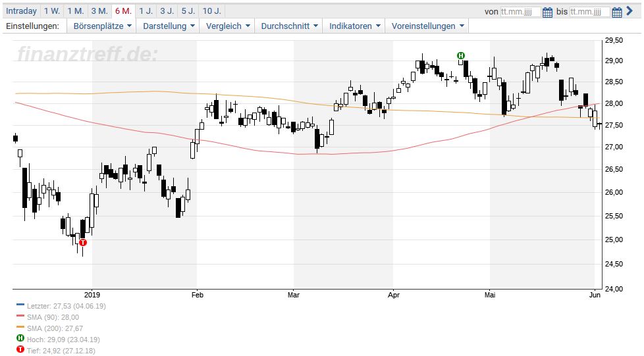
Task: Select the 3 J. time range tab
Action: click(167, 11)
